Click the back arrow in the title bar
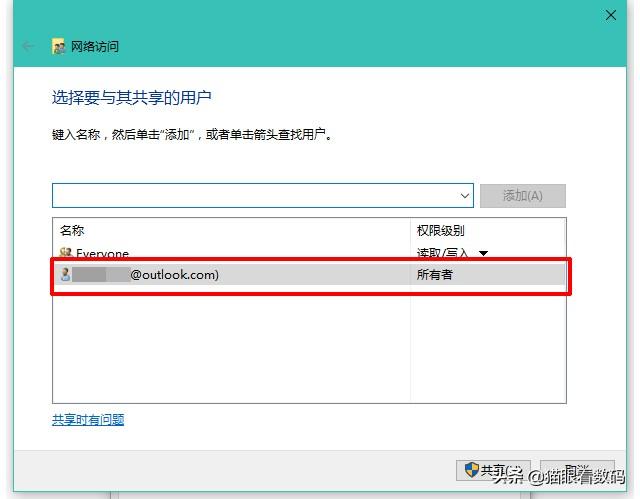The image size is (640, 499). pyautogui.click(x=28, y=46)
